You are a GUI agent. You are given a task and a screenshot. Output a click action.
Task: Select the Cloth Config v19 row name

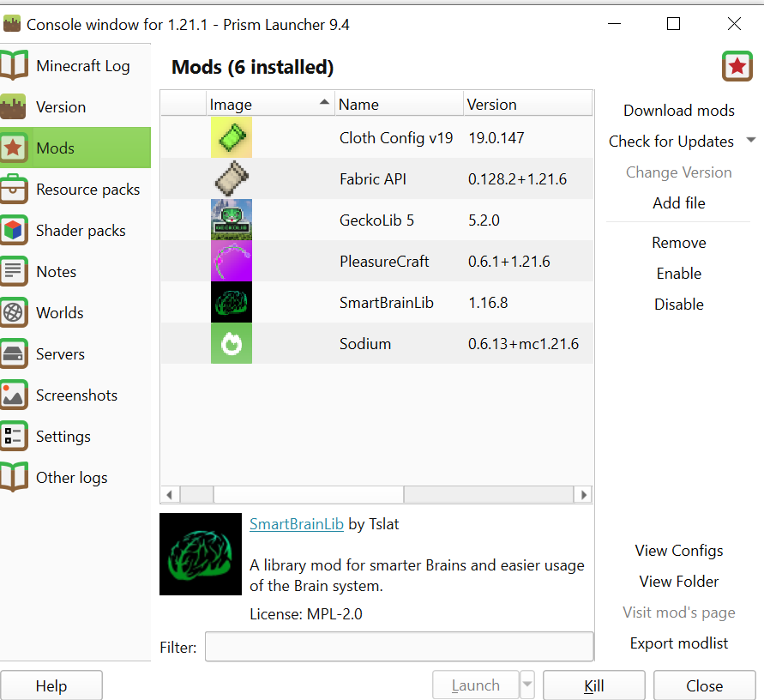click(x=396, y=138)
